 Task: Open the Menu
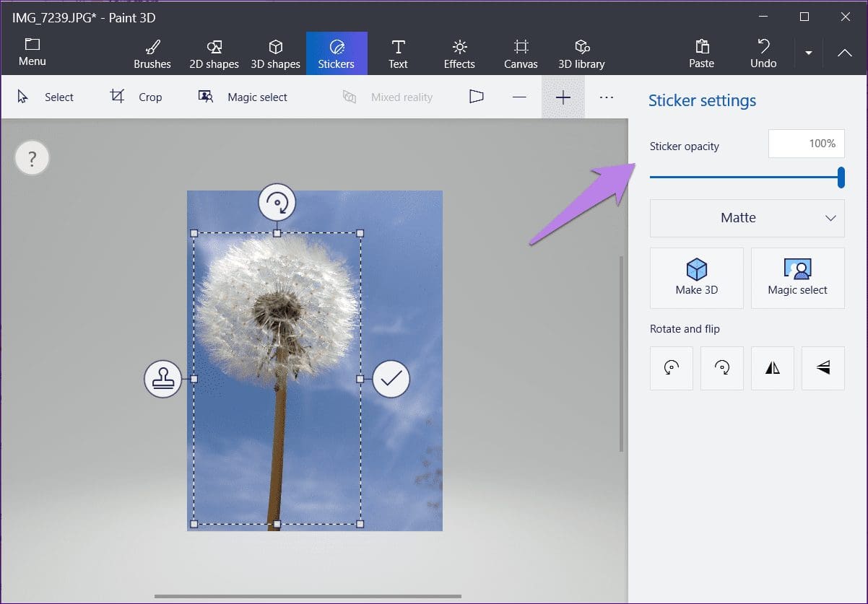32,53
